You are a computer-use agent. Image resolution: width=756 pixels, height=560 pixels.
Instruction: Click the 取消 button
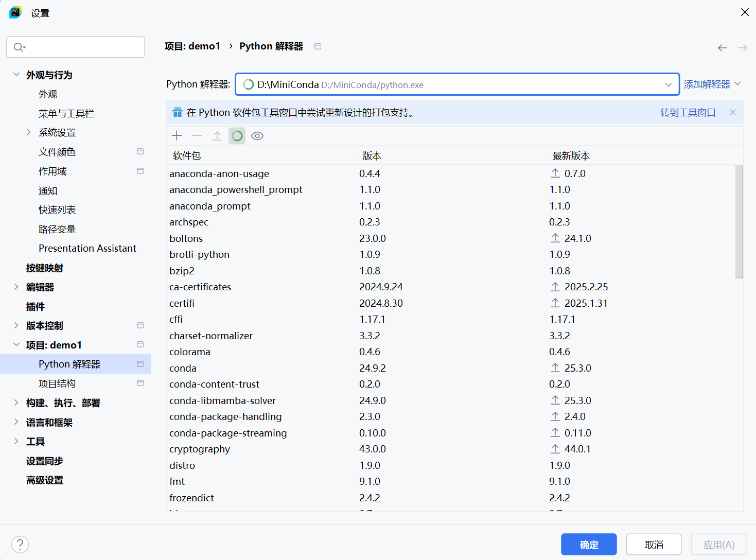654,545
